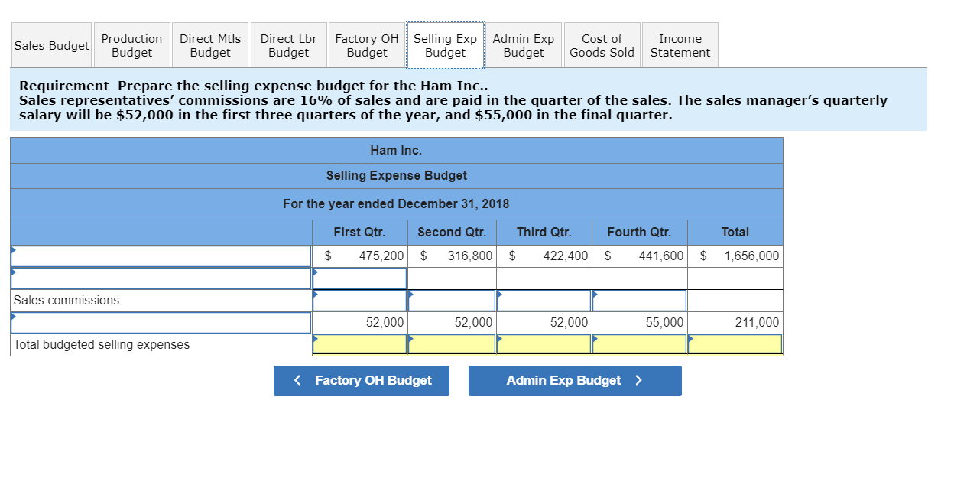Click the triangle in the yellow Total column cell
The image size is (980, 485).
[690, 338]
